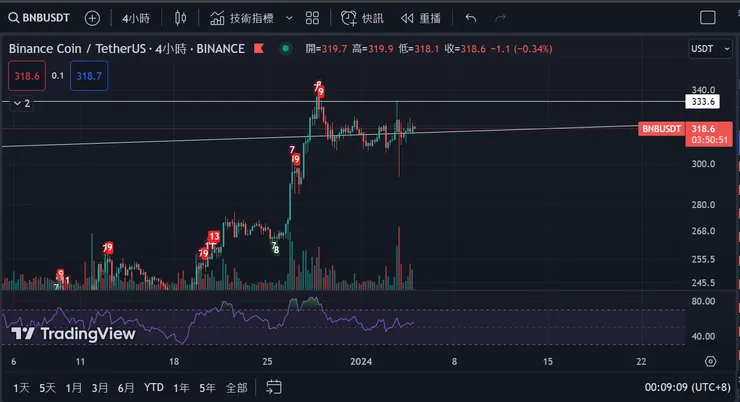
Task: Click the RSI 80.00 scale label
Action: click(703, 301)
